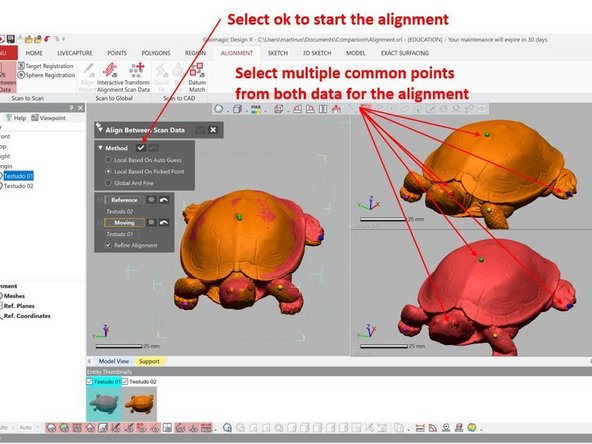Click the open folder icon in the quick access toolbar
The width and height of the screenshot is (592, 444).
point(29,39)
